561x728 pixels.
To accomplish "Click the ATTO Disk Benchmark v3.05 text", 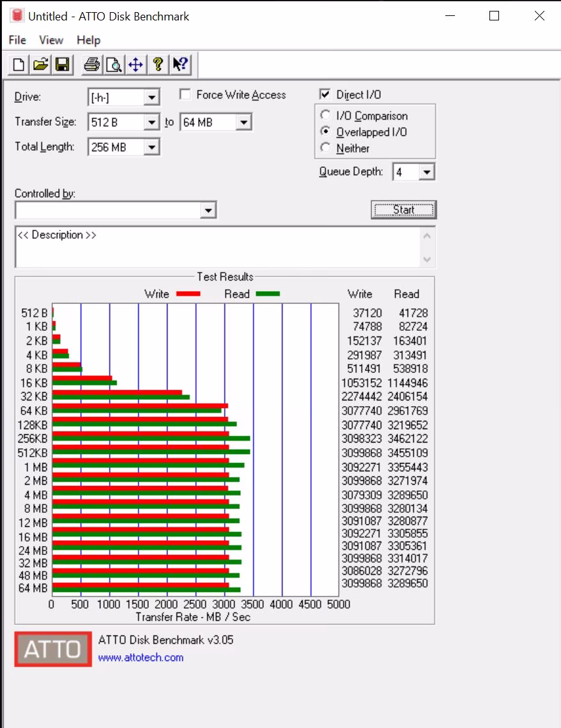I will [165, 640].
